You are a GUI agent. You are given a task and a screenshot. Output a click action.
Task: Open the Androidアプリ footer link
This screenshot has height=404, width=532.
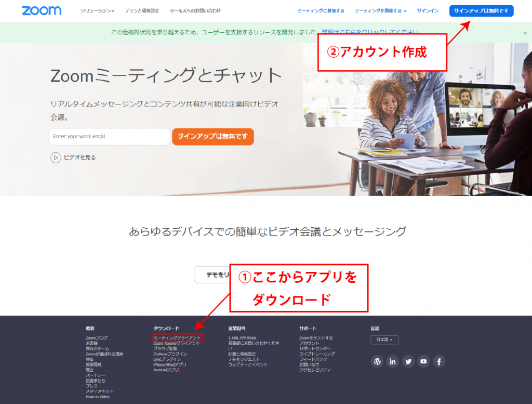point(166,370)
